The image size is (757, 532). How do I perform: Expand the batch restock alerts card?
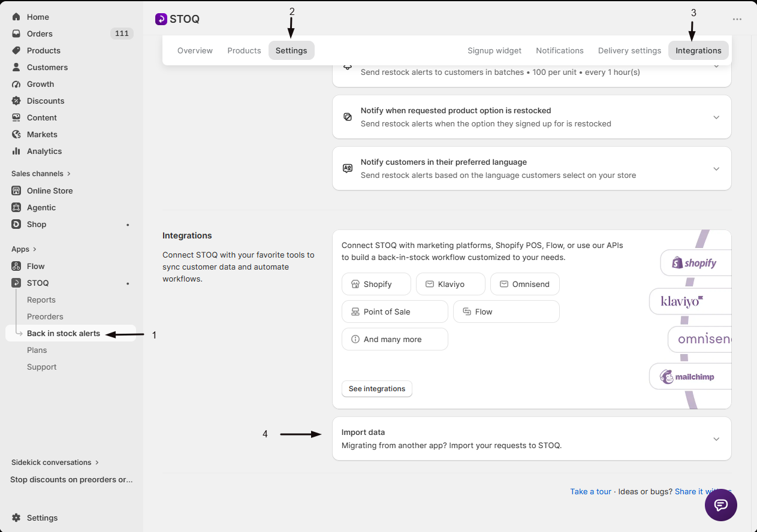coord(716,66)
